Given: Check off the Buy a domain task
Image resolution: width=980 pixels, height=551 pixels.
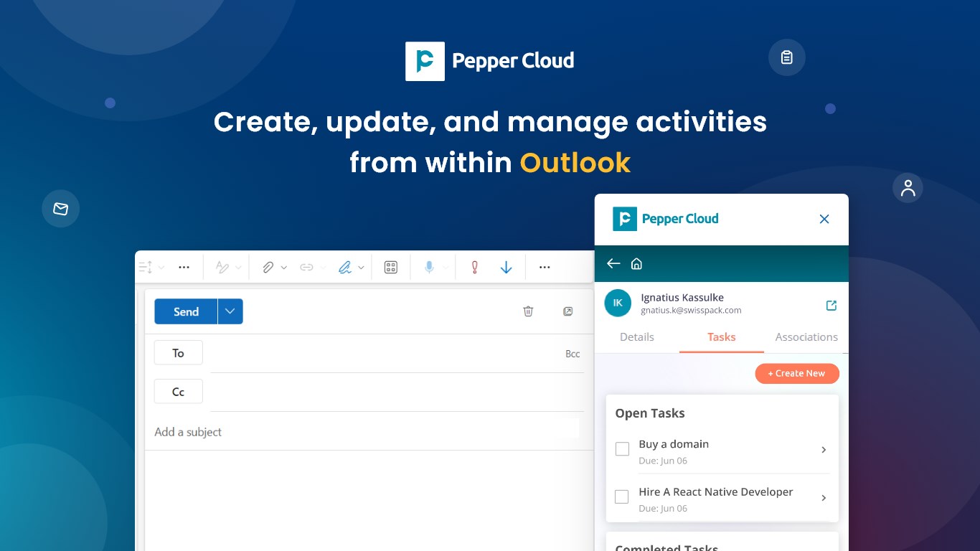Looking at the screenshot, I should (x=623, y=449).
